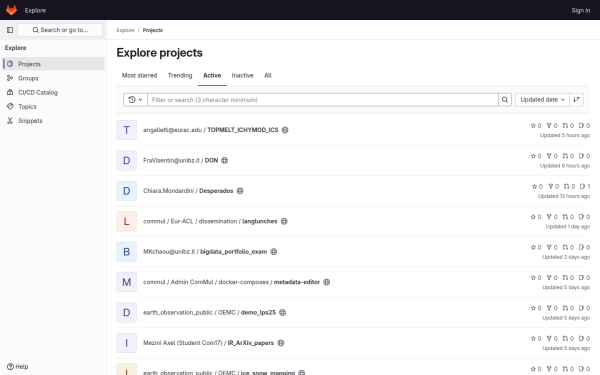The image size is (600, 375).
Task: Open the recent searches history dropdown
Action: point(135,99)
